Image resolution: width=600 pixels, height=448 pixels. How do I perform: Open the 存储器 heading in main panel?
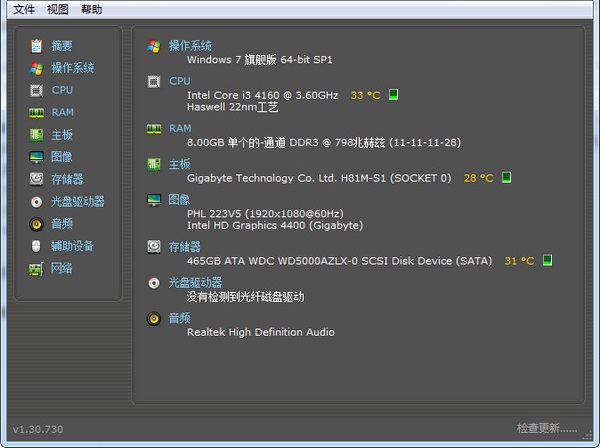[184, 246]
